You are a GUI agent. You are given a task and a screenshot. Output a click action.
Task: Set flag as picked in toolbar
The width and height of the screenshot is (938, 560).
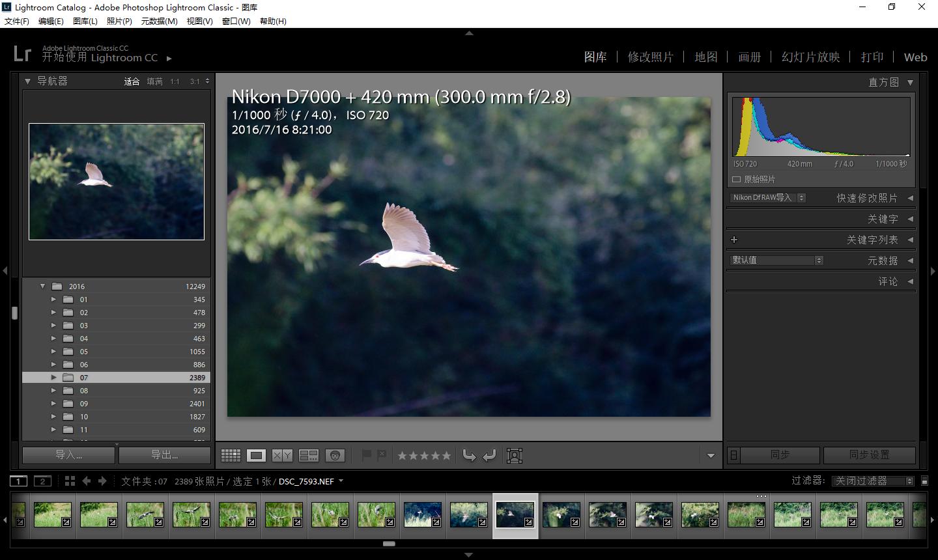click(367, 455)
